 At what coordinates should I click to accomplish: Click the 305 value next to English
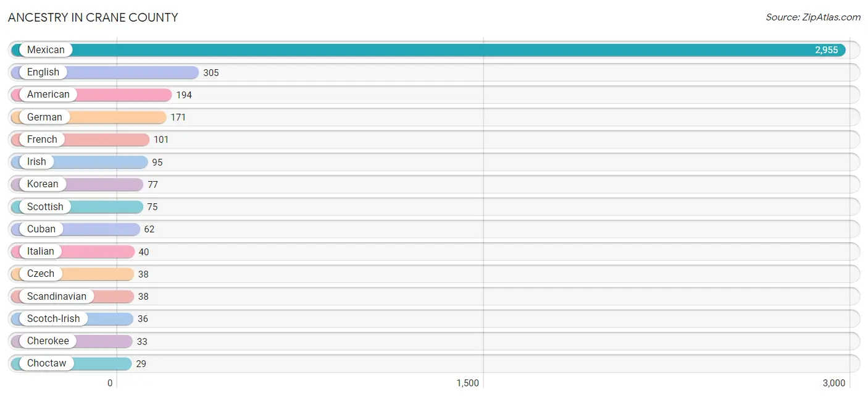point(211,73)
